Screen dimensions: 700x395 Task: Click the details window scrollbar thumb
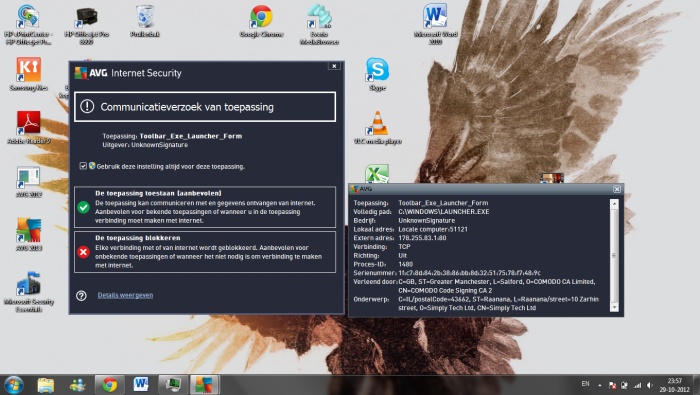pos(614,256)
